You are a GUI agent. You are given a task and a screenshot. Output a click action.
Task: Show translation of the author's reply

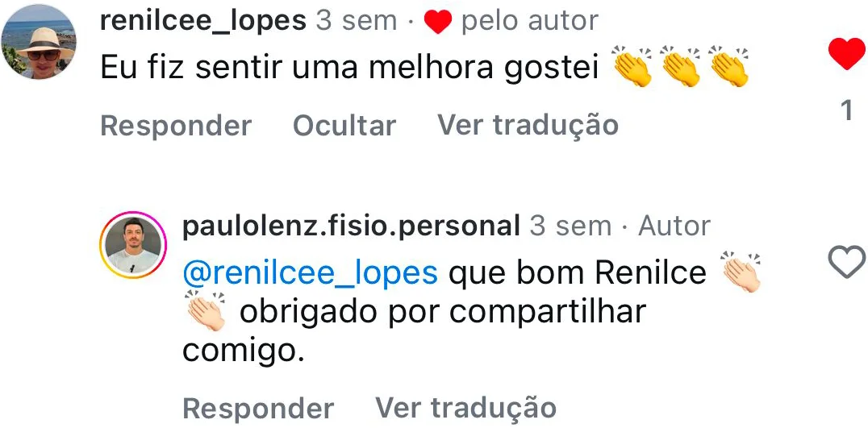(x=465, y=408)
